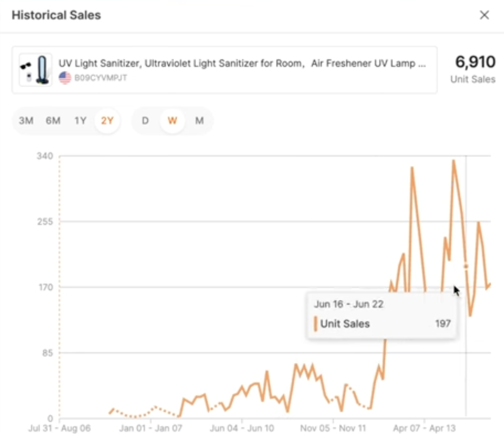
Task: Select the 1Y time range
Action: 81,120
